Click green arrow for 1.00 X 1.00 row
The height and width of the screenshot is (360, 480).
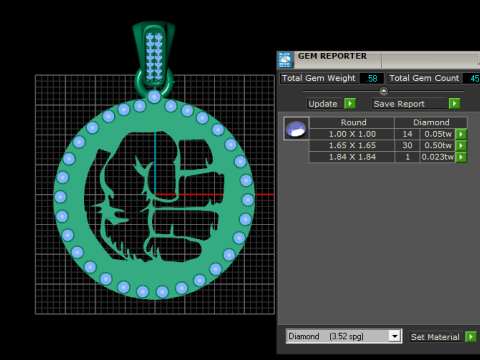pos(461,134)
